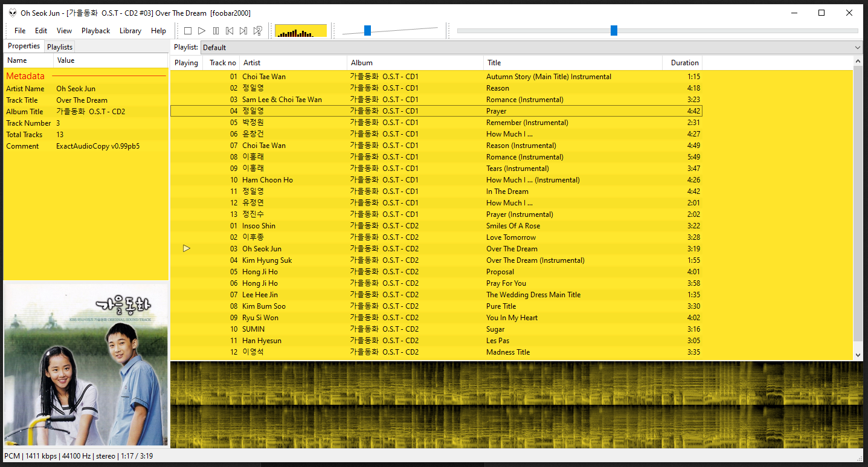The width and height of the screenshot is (868, 467).
Task: Select the Comment ExactAudioCopy property row
Action: coord(85,146)
